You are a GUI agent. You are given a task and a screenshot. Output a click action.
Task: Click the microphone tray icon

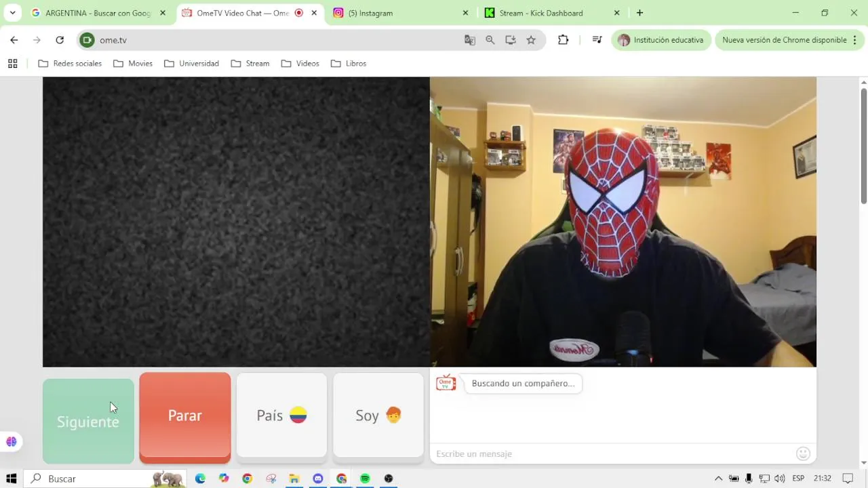(x=749, y=479)
